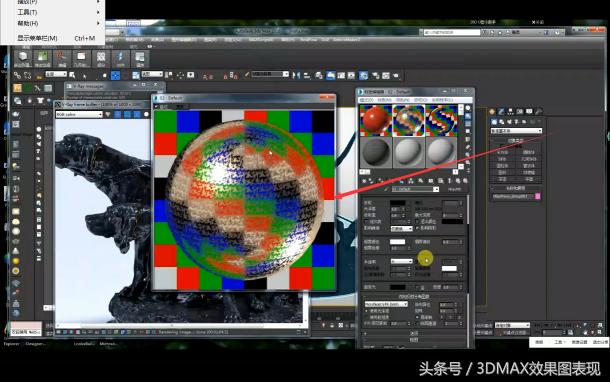
Task: Click the Unlink Selection tool in the main toolbar
Action: [27, 75]
